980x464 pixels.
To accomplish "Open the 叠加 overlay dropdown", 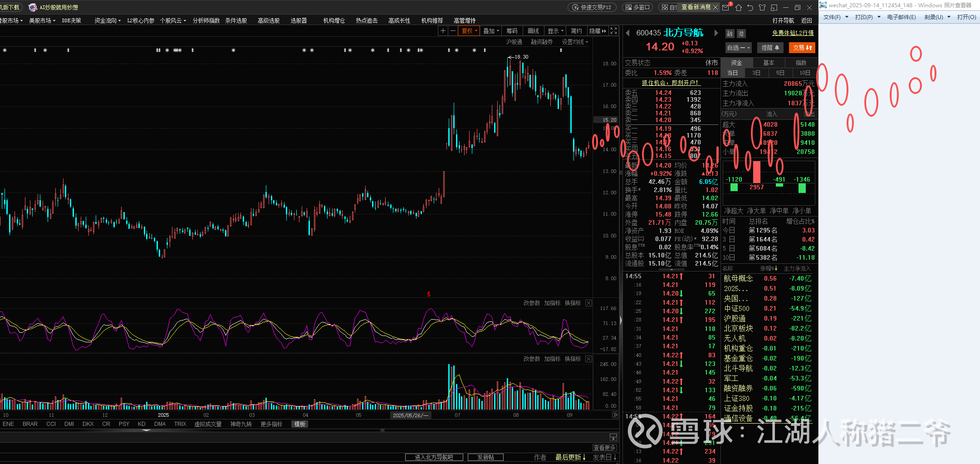I will [491, 31].
